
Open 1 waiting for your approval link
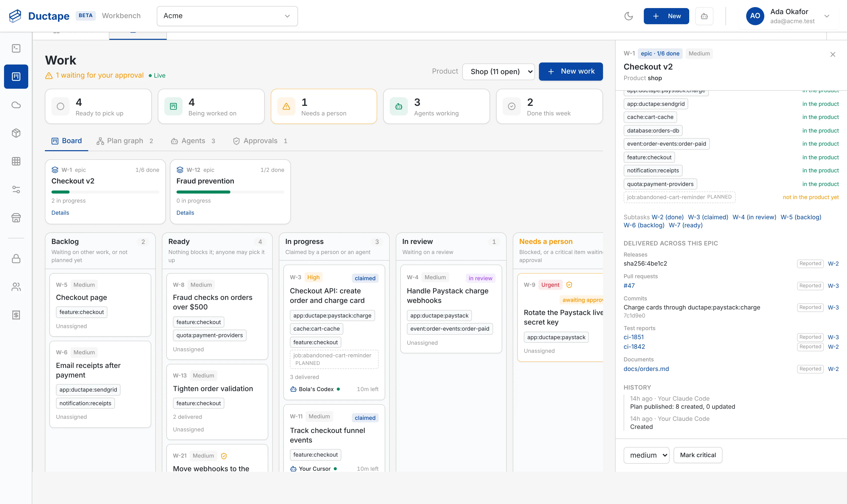[100, 75]
